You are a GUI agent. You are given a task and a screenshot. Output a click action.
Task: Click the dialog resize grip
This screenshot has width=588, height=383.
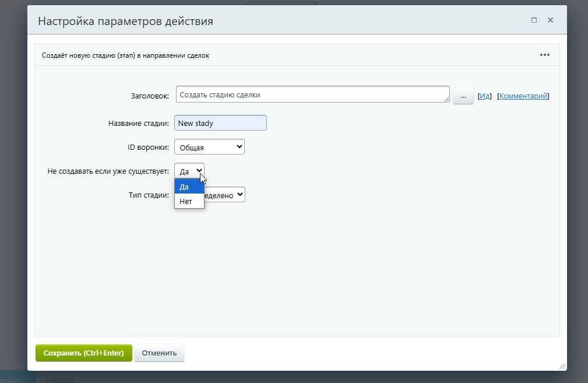coord(561,366)
